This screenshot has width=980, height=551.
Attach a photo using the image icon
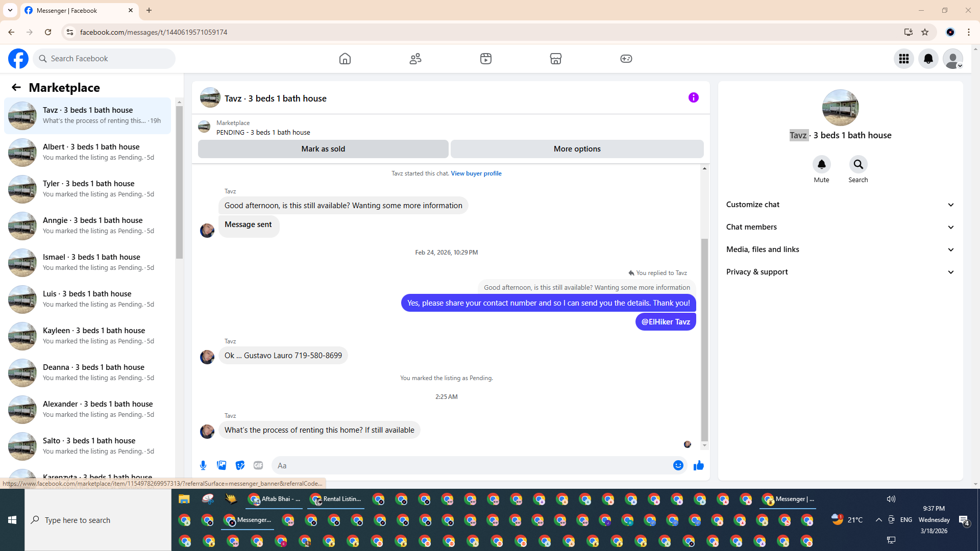(222, 465)
